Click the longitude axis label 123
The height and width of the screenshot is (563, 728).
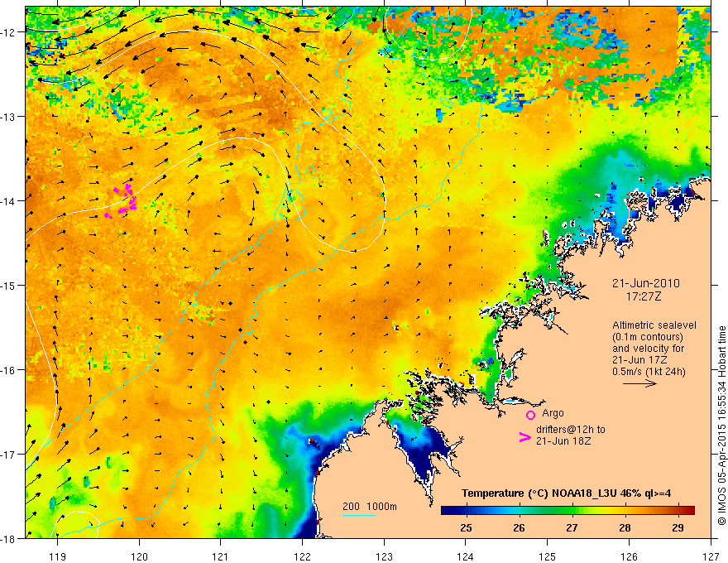pos(384,556)
